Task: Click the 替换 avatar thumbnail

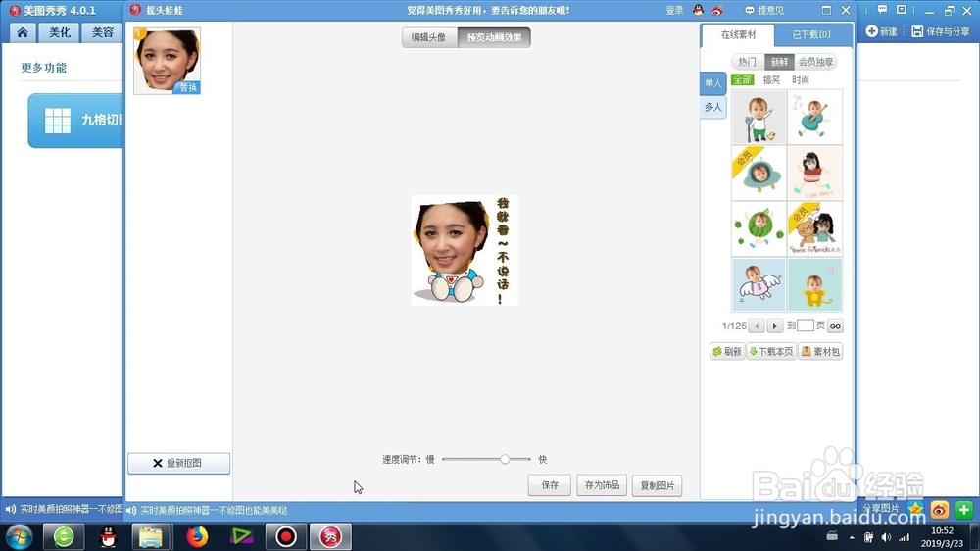Action: coord(167,61)
